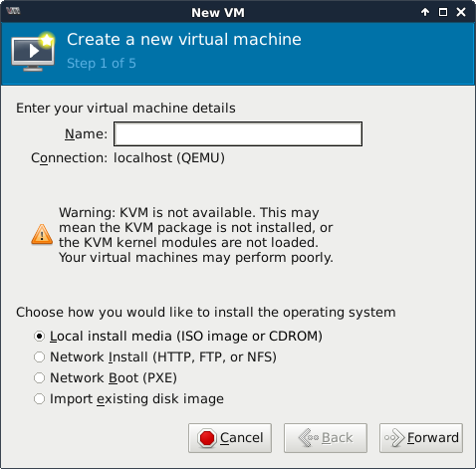
Task: Click the Connection label
Action: point(70,158)
